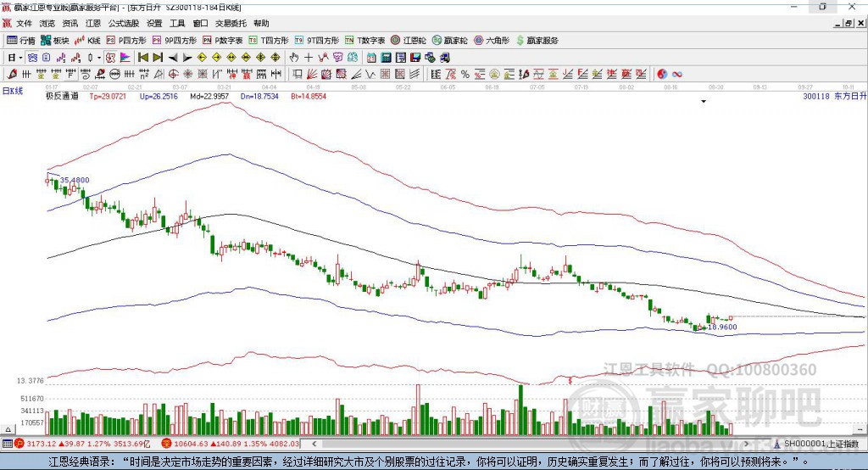Click the Dn=18.7534 value
The height and width of the screenshot is (470, 868).
[x=259, y=96]
